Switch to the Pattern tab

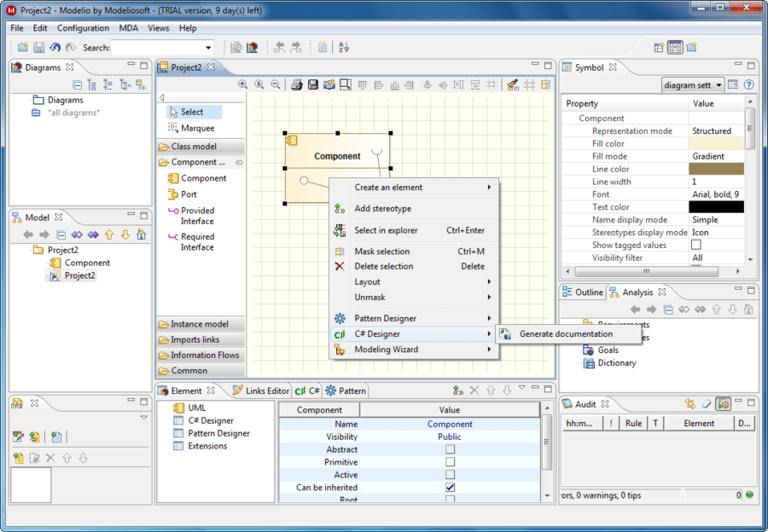(x=346, y=390)
